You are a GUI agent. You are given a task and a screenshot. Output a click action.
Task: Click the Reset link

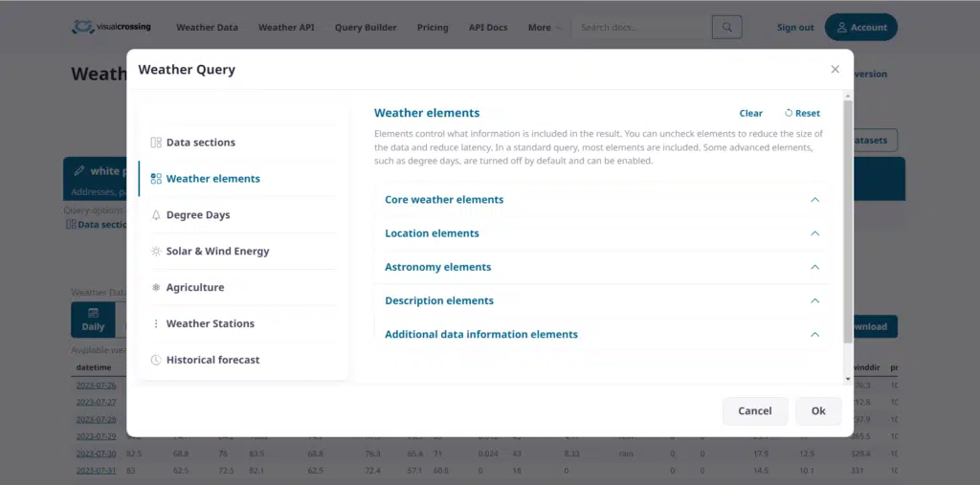pos(802,113)
